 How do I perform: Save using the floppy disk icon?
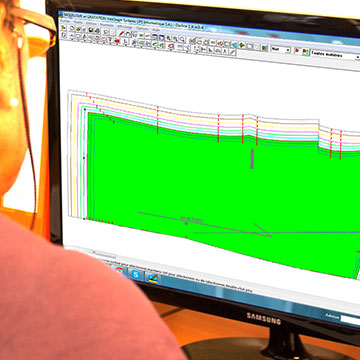(x=91, y=30)
